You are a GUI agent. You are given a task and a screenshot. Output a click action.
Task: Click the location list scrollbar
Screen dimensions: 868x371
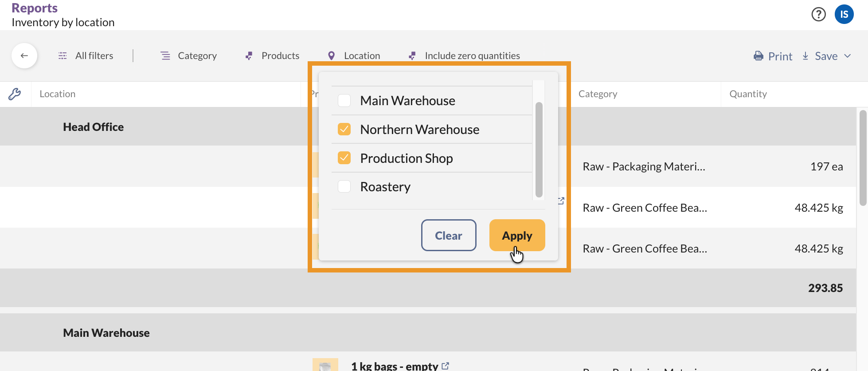tap(539, 149)
